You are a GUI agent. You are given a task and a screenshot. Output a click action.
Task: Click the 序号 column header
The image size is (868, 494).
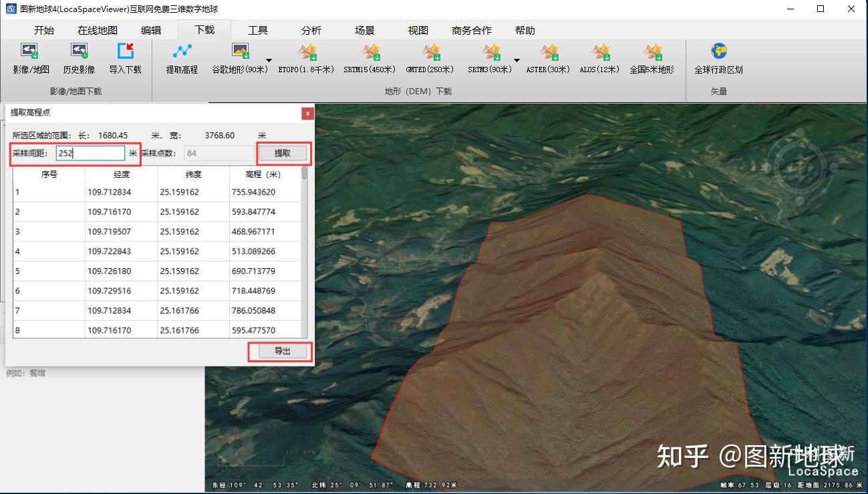(x=49, y=174)
